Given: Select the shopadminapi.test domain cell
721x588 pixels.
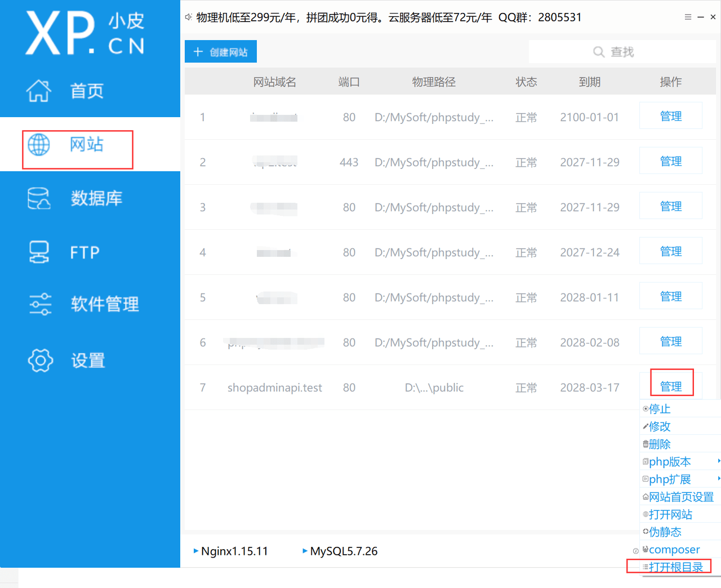Looking at the screenshot, I should (275, 387).
